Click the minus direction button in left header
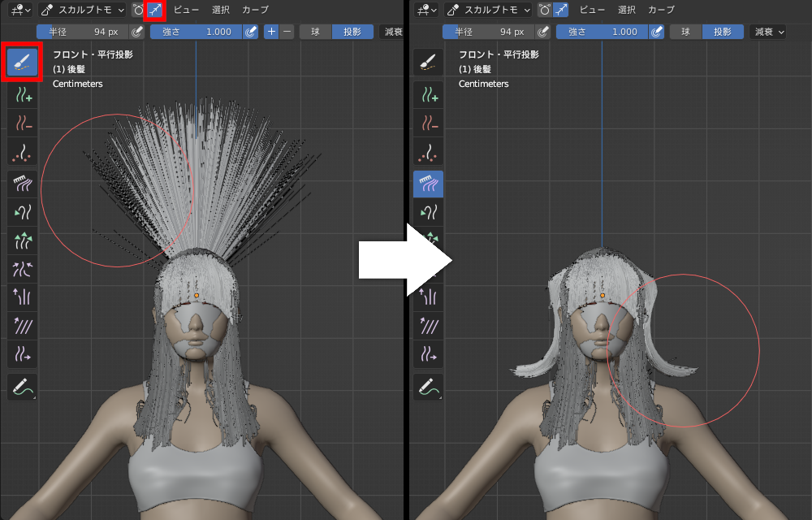Screen dimensions: 812x520 click(x=287, y=32)
